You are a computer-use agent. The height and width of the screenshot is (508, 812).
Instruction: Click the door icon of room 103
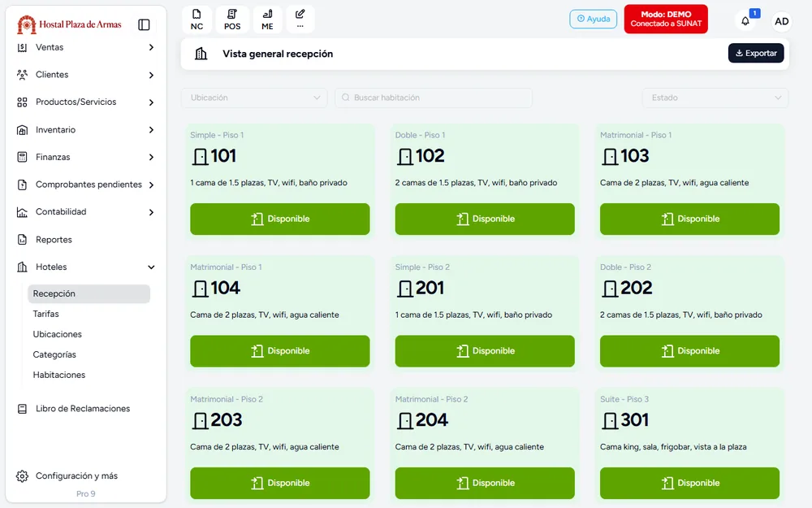point(610,156)
